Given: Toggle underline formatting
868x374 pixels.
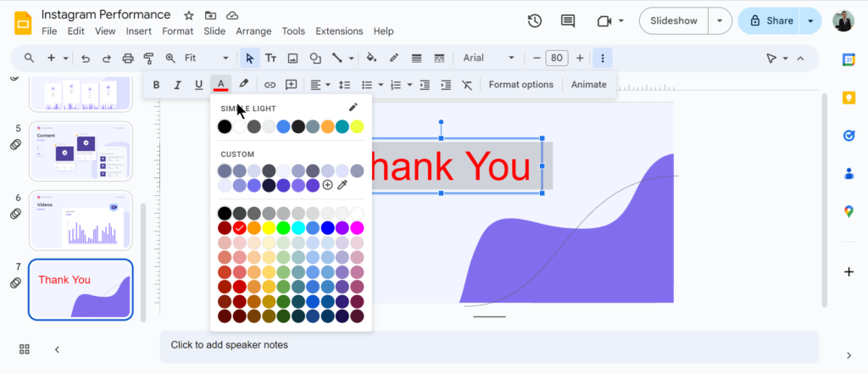Looking at the screenshot, I should click(198, 85).
